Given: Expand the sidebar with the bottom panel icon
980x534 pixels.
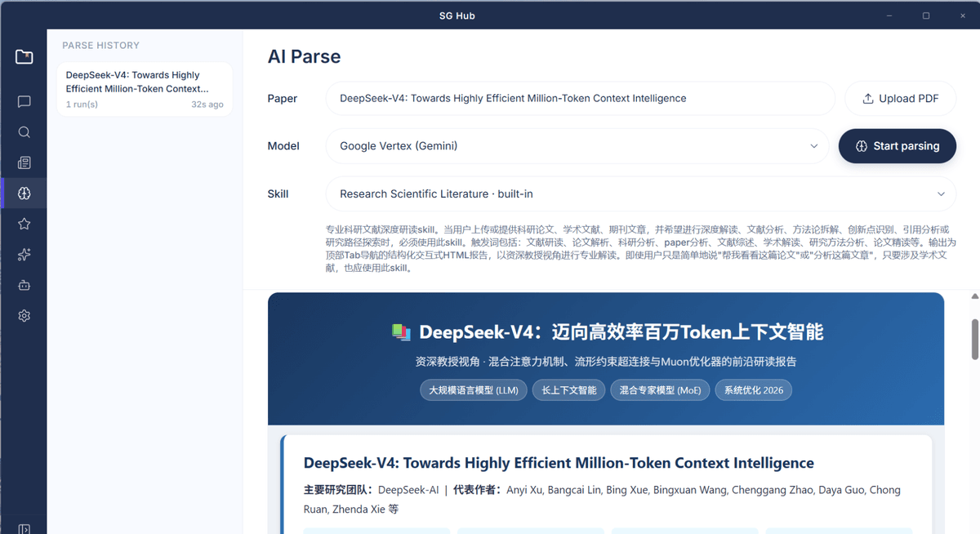Looking at the screenshot, I should pyautogui.click(x=24, y=529).
